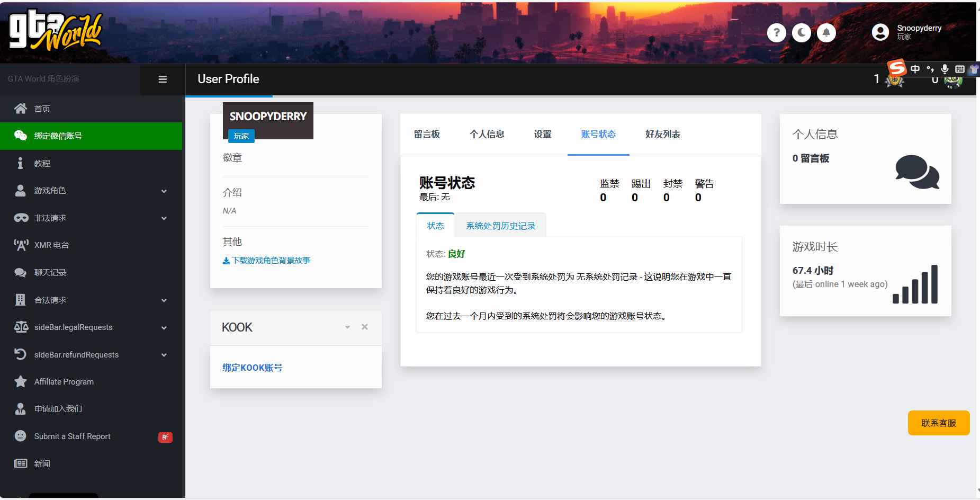Viewport: 980px width, 500px height.
Task: Click 非法请求 mask icon
Action: click(21, 218)
